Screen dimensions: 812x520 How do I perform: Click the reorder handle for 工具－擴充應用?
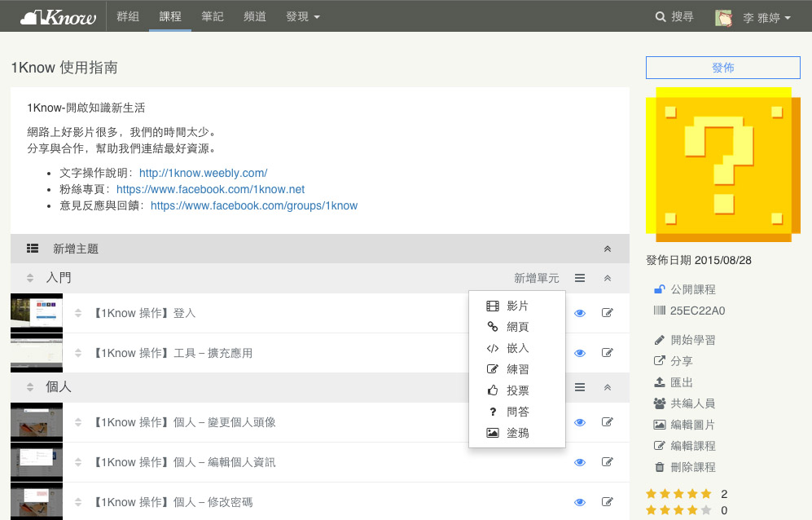[78, 353]
